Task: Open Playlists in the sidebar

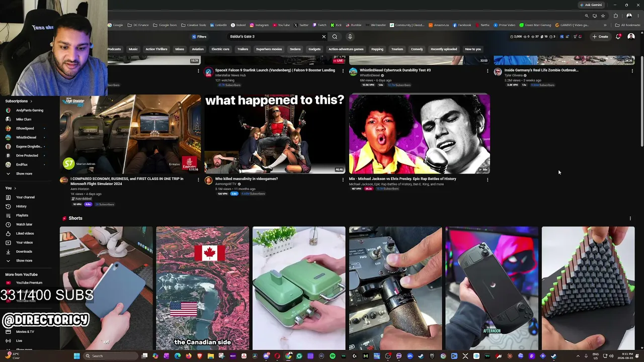Action: click(22, 215)
